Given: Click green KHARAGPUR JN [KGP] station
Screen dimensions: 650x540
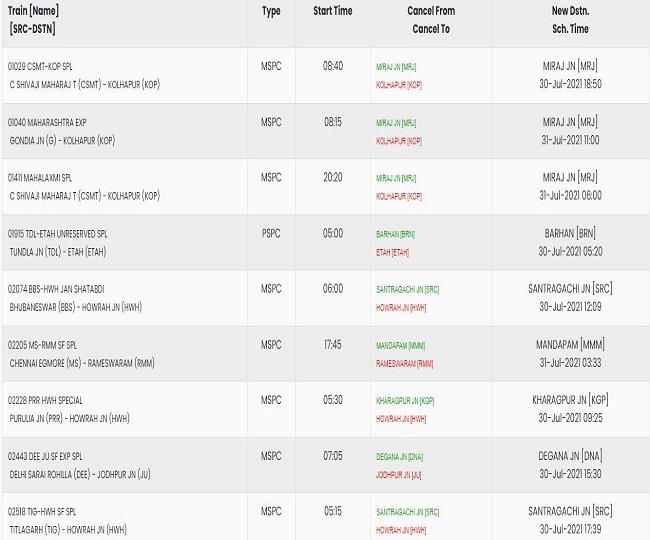Looking at the screenshot, I should point(405,401).
